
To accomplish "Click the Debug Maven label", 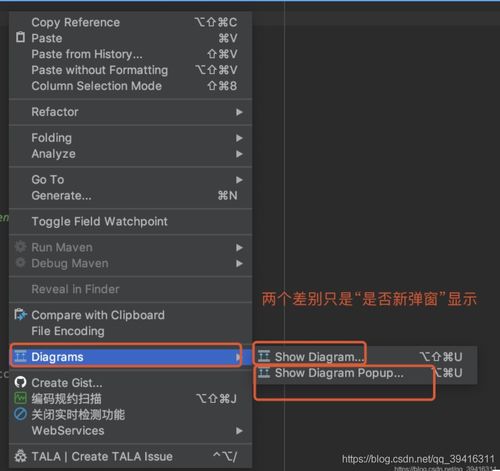I will pyautogui.click(x=70, y=263).
